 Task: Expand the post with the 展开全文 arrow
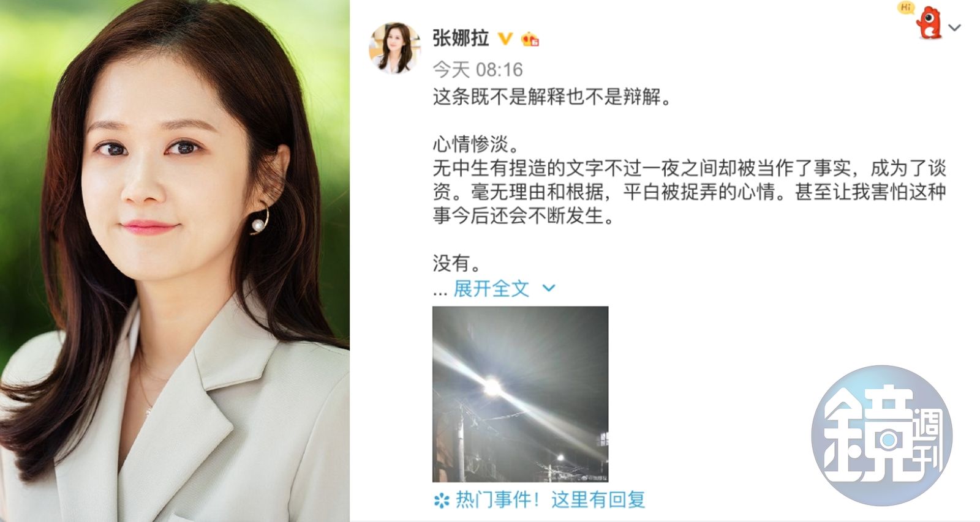coord(549,288)
